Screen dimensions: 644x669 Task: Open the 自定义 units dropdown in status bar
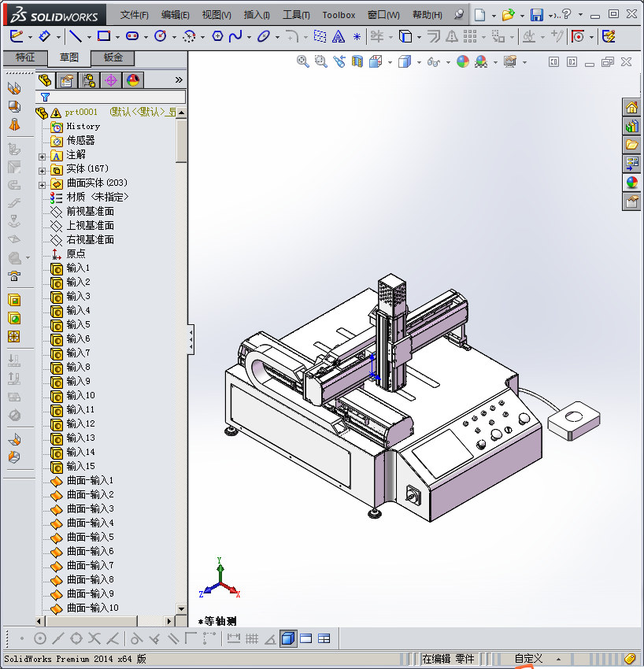[559, 660]
